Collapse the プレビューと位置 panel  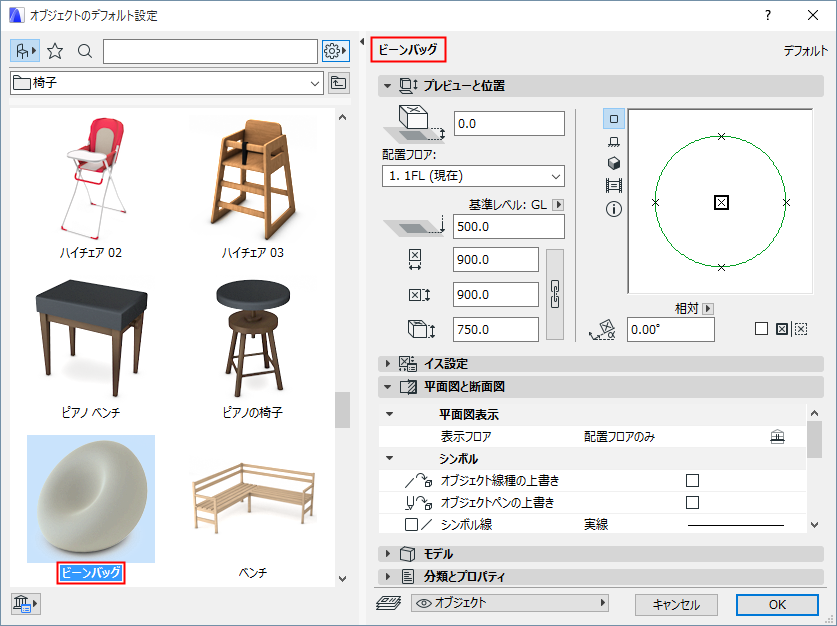(388, 85)
